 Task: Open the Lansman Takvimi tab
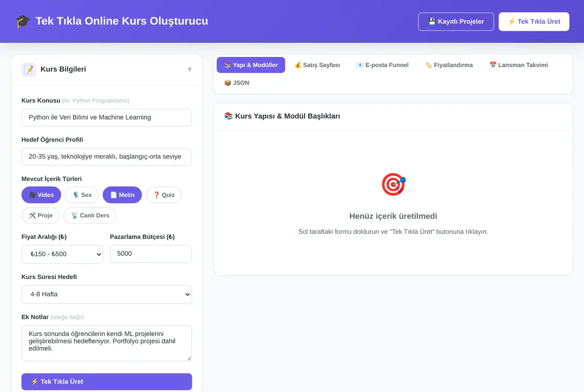pos(518,65)
